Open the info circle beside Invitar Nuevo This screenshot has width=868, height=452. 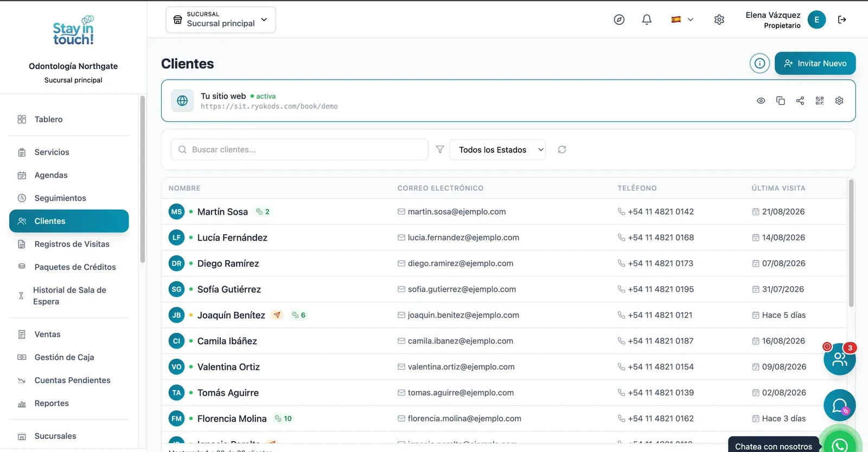(760, 63)
